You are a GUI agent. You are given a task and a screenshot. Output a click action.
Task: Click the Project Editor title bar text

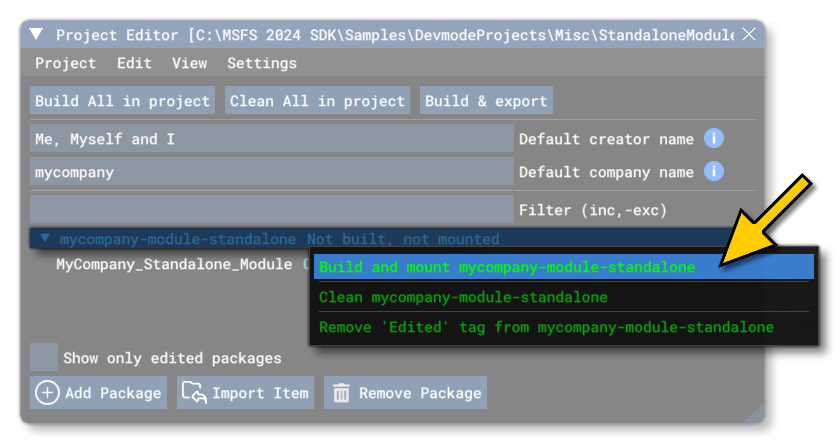[x=395, y=35]
